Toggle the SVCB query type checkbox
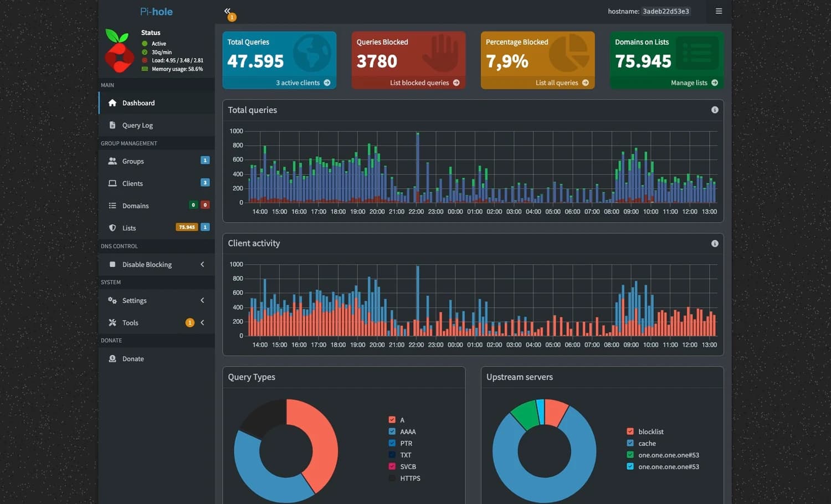The image size is (831, 504). pyautogui.click(x=392, y=466)
